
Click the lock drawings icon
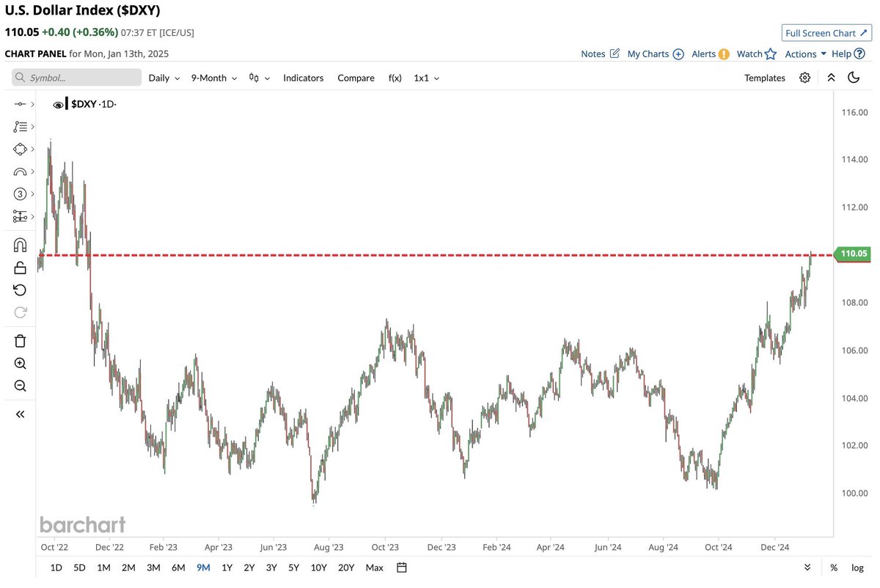click(x=20, y=267)
